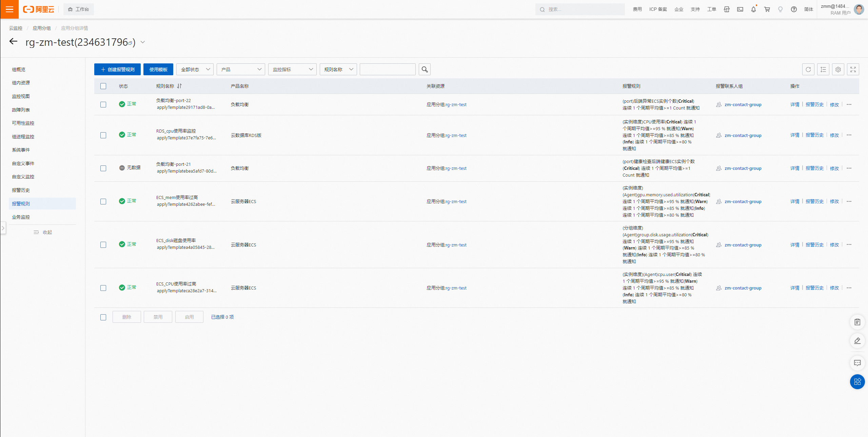This screenshot has height=437, width=868.
Task: Open the Cloud Shell terminal icon
Action: (x=740, y=9)
